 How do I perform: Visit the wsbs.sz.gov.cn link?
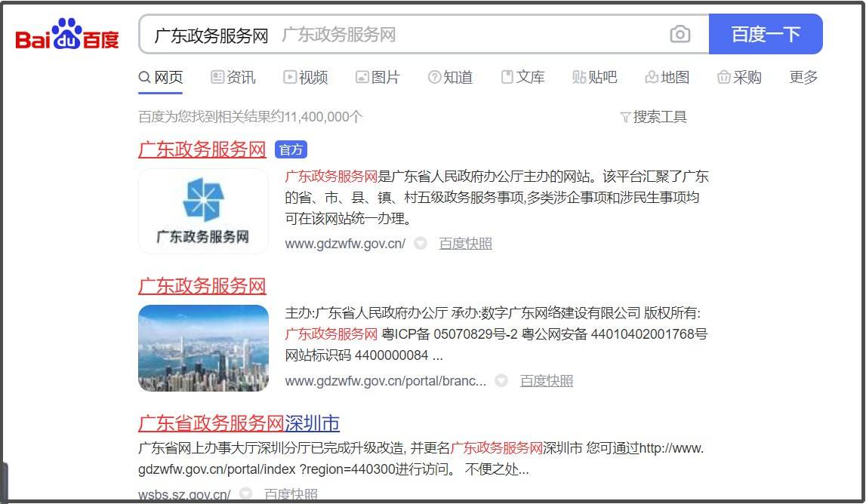click(183, 496)
